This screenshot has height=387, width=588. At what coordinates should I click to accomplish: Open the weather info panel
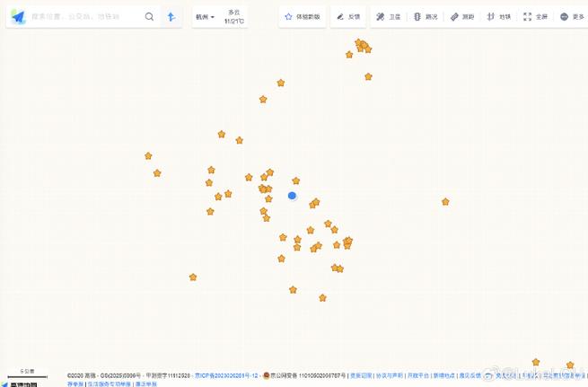pyautogui.click(x=234, y=17)
